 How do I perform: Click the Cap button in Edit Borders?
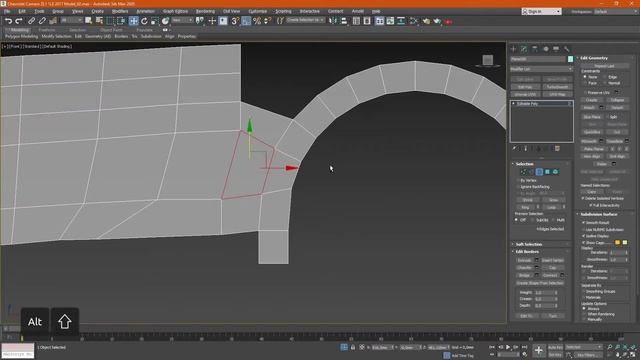[553, 267]
